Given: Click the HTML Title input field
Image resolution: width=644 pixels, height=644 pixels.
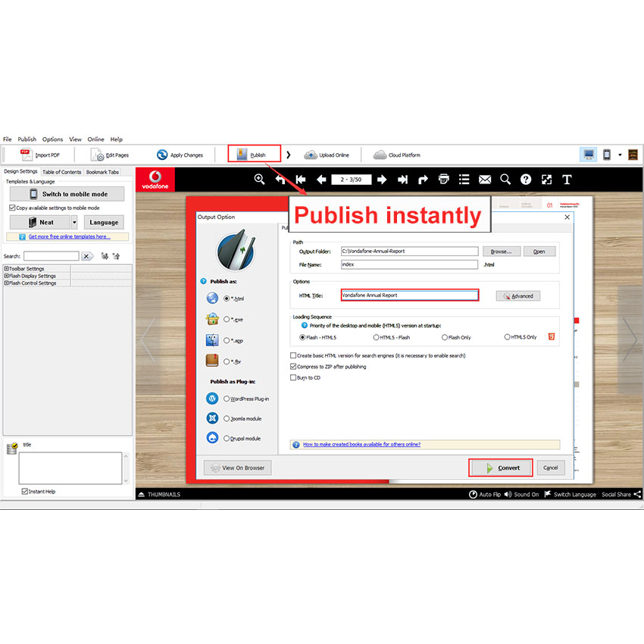Looking at the screenshot, I should pos(409,295).
